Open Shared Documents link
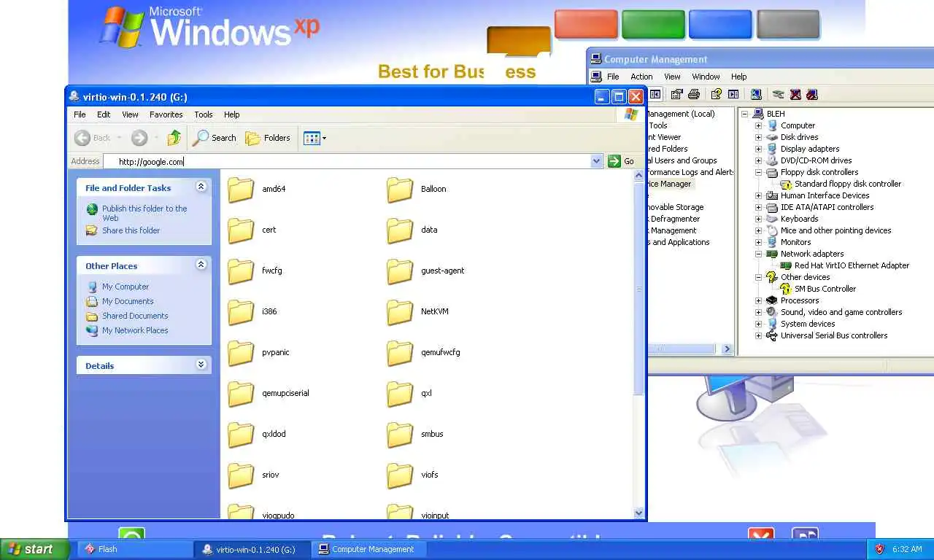The height and width of the screenshot is (560, 934). [135, 316]
